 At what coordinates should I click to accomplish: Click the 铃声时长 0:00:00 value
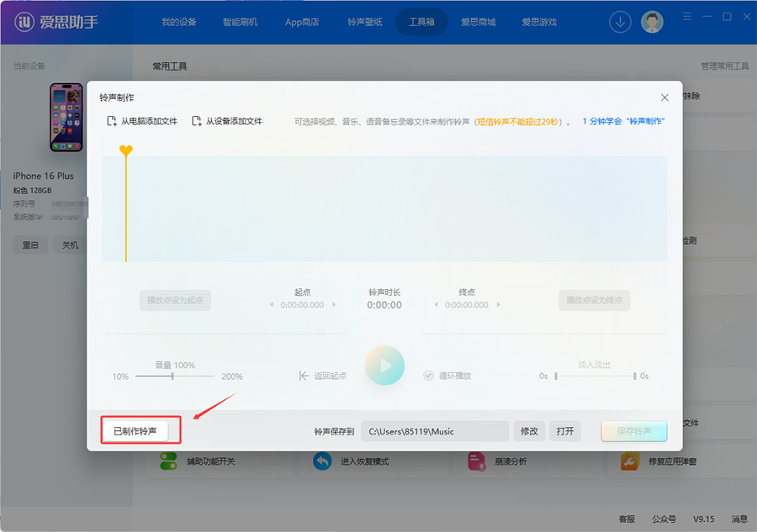(384, 305)
